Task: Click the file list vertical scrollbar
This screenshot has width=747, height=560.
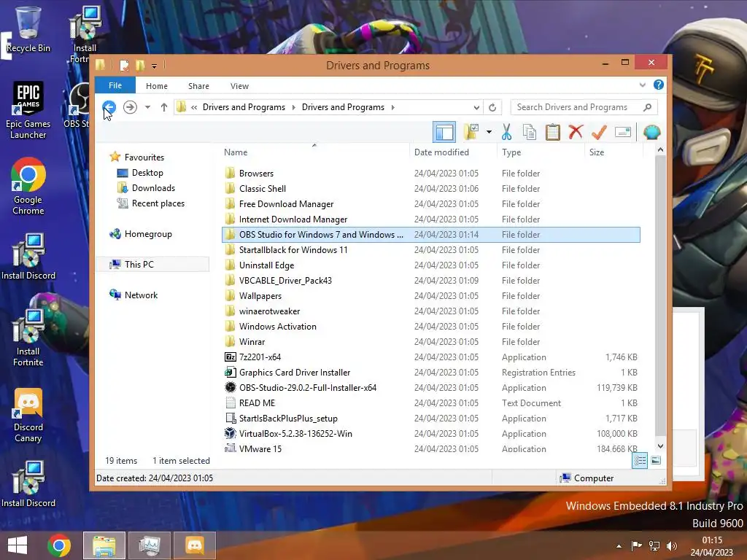Action: 660,295
